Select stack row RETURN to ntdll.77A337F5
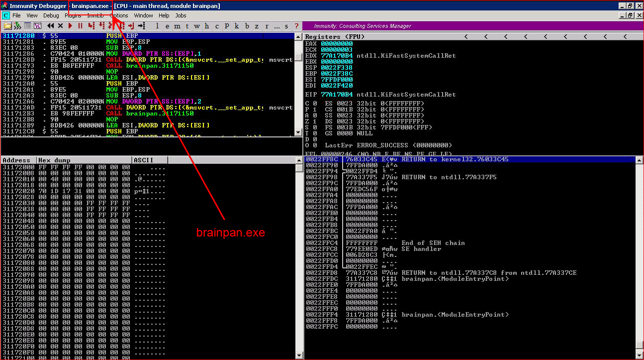644x360 pixels. pyautogui.click(x=469, y=177)
